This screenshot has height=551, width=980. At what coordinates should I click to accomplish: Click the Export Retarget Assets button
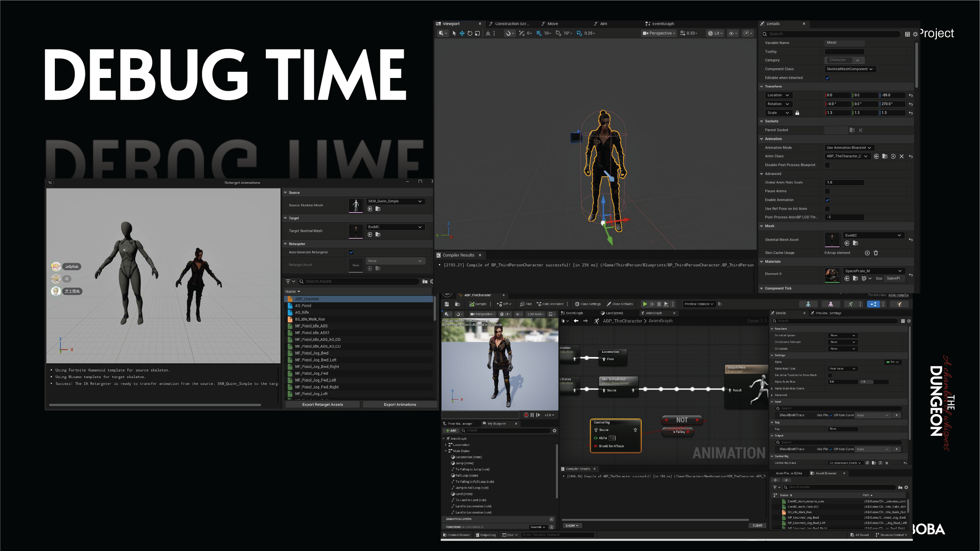coord(323,404)
